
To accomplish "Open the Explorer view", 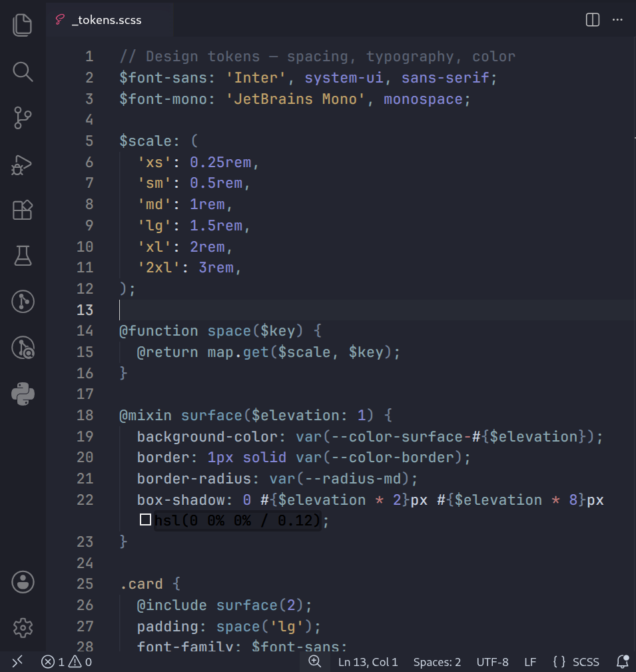I will (x=22, y=25).
